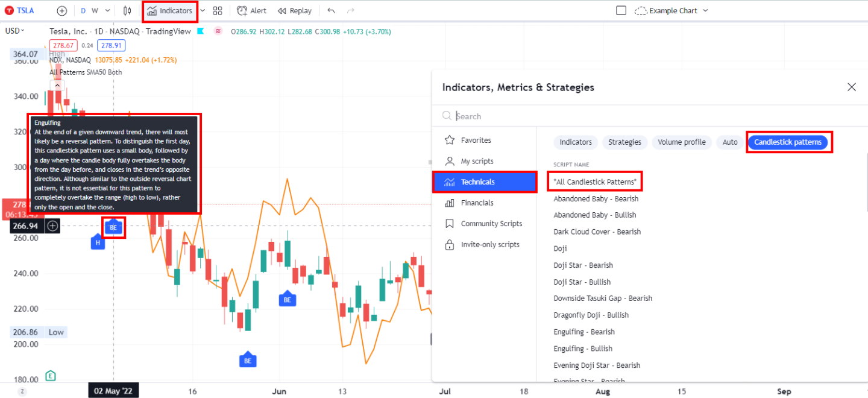Open the Indicators panel
This screenshot has width=868, height=398.
click(169, 10)
